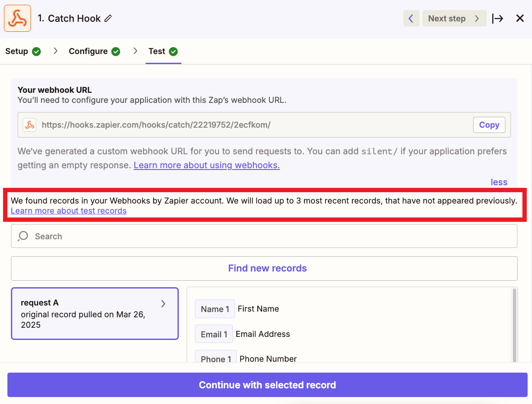This screenshot has height=404, width=532.
Task: Click the record details scrollbar
Action: 515,325
